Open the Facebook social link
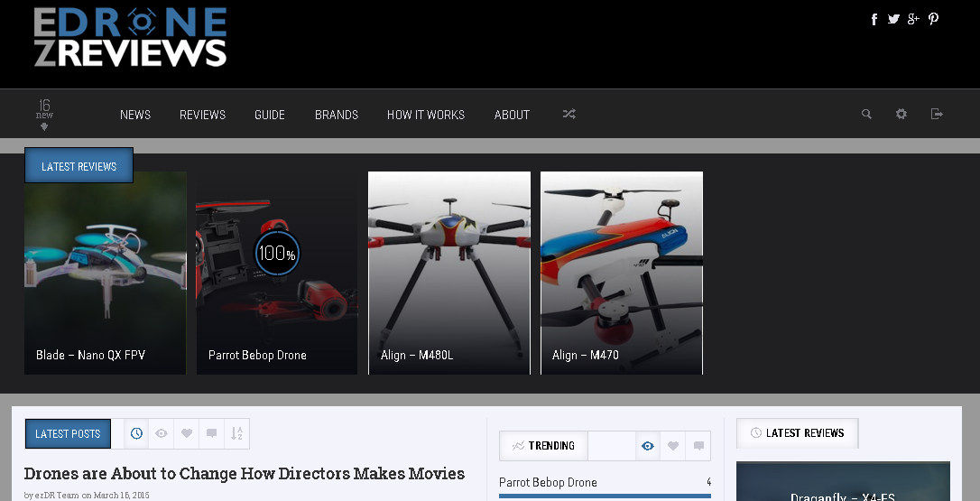The width and height of the screenshot is (980, 501). pos(874,19)
